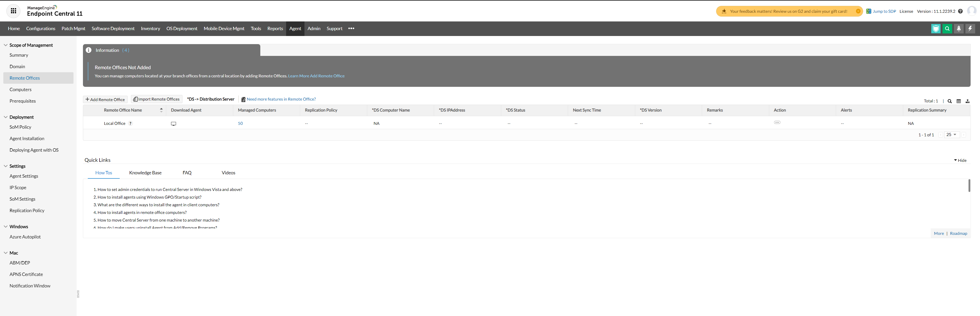Click the table search magnifier icon
This screenshot has height=316, width=980.
click(950, 101)
